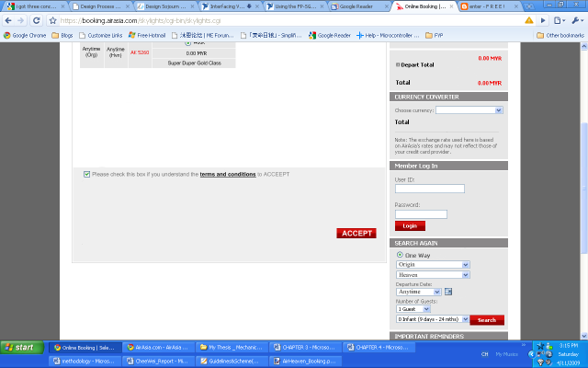Open the Choose currency dropdown
Image resolution: width=588 pixels, height=368 pixels.
[x=469, y=110]
